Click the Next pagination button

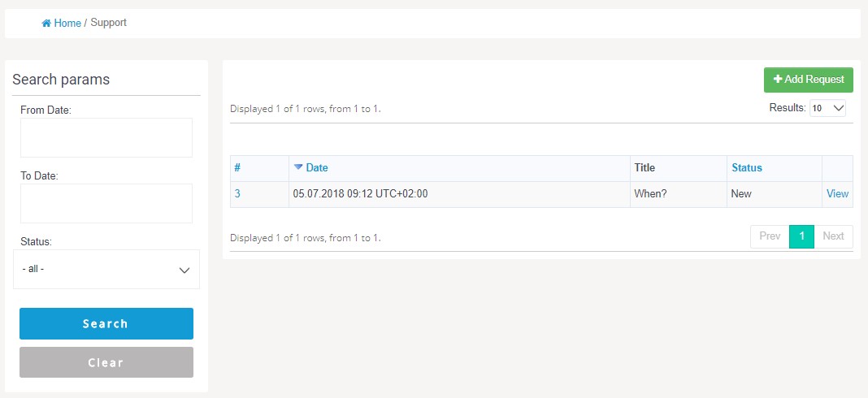click(x=833, y=236)
